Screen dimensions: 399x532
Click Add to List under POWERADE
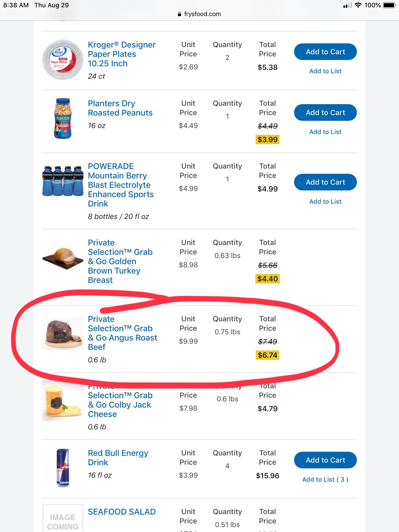[x=325, y=202]
